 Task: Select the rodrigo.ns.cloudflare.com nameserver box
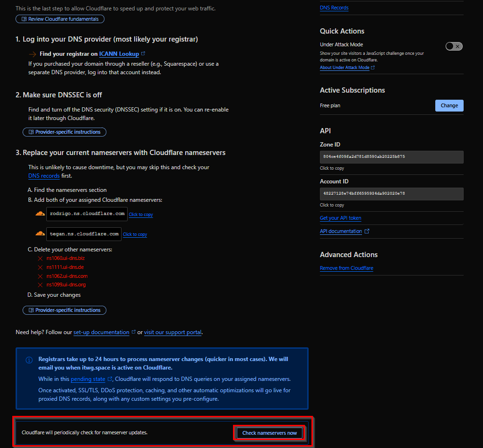point(87,214)
